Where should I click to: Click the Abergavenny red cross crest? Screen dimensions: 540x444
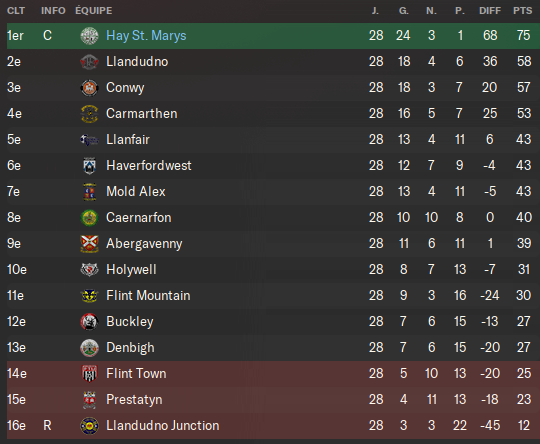pyautogui.click(x=89, y=244)
